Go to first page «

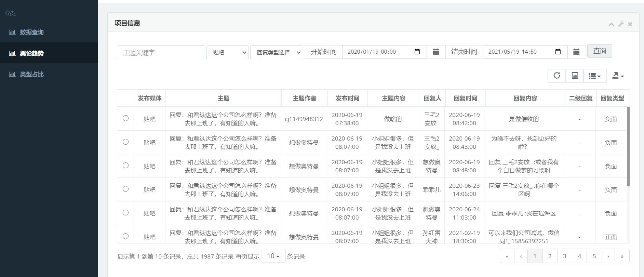[x=507, y=256]
